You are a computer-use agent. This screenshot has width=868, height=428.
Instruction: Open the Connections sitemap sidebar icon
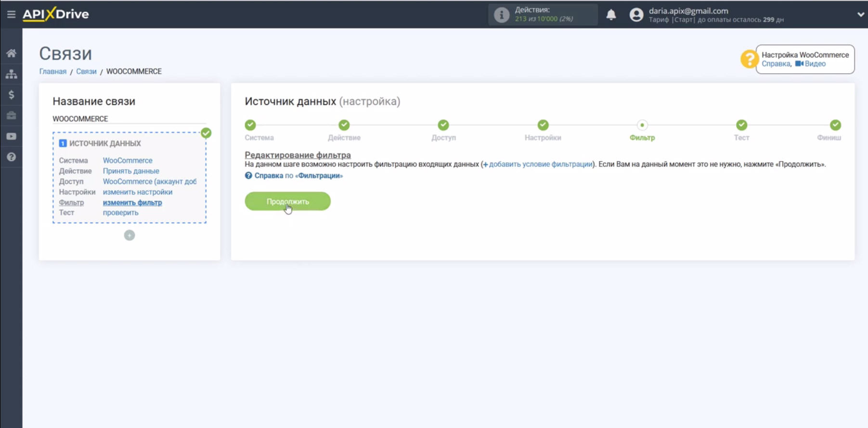tap(11, 74)
